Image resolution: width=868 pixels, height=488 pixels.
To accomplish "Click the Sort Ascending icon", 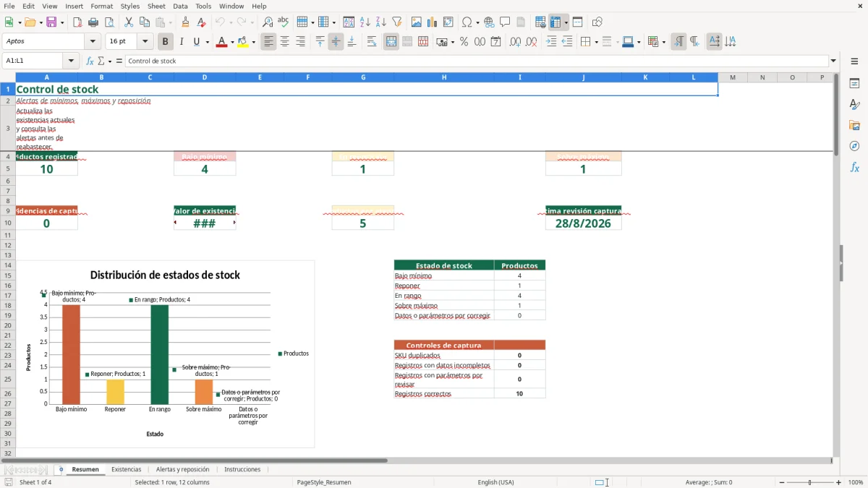I will [x=365, y=22].
